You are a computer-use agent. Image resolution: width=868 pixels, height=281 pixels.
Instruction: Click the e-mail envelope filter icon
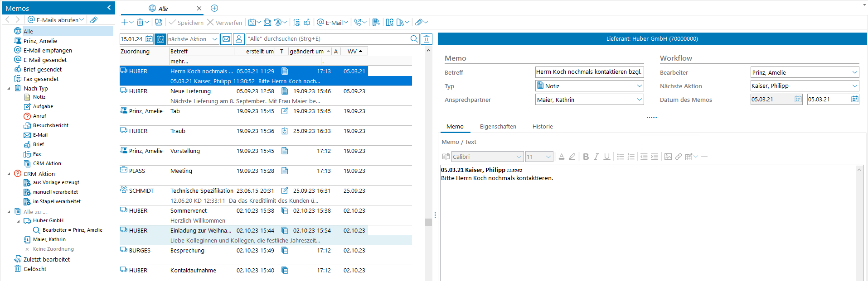click(226, 39)
